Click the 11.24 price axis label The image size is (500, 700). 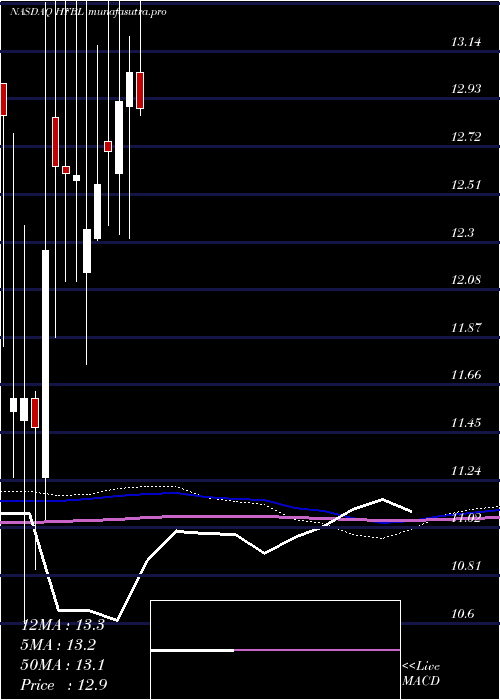(x=466, y=471)
